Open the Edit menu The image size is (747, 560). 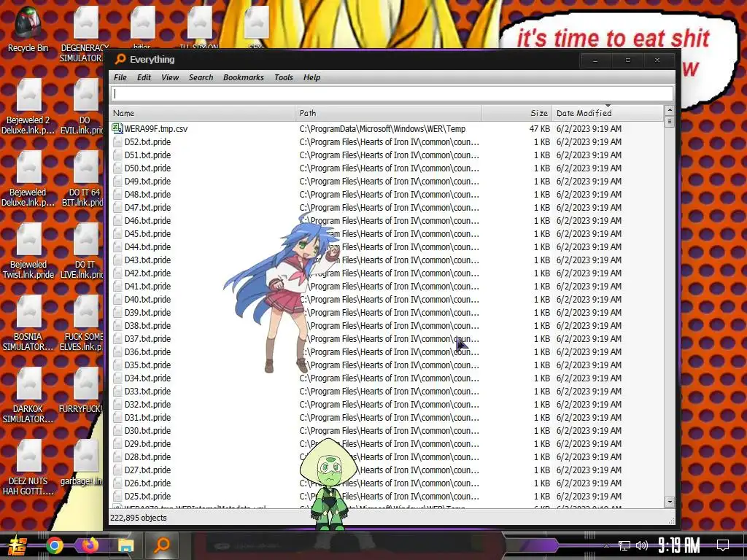(144, 77)
